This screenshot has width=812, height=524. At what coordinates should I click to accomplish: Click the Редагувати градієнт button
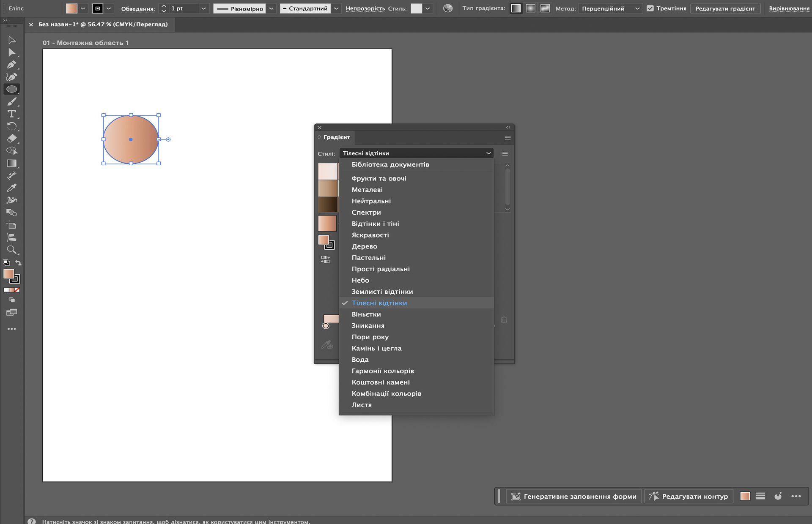tap(725, 8)
